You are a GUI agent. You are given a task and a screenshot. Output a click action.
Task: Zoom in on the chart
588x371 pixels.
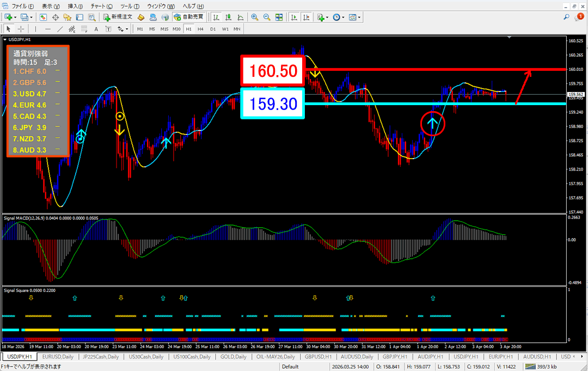[254, 17]
